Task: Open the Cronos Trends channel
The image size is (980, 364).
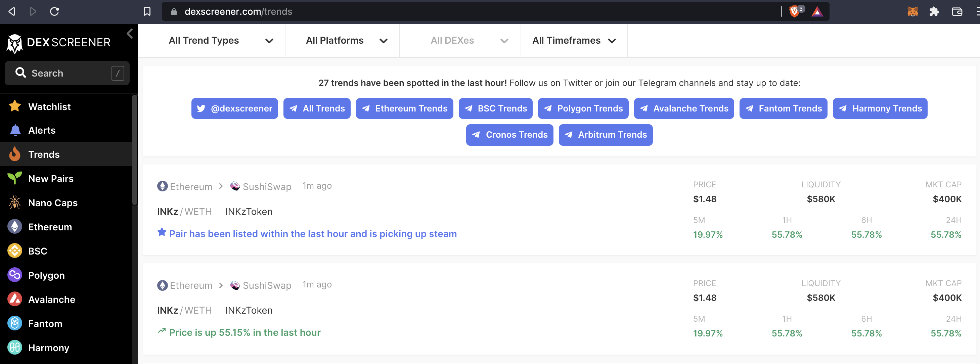Action: click(x=509, y=135)
